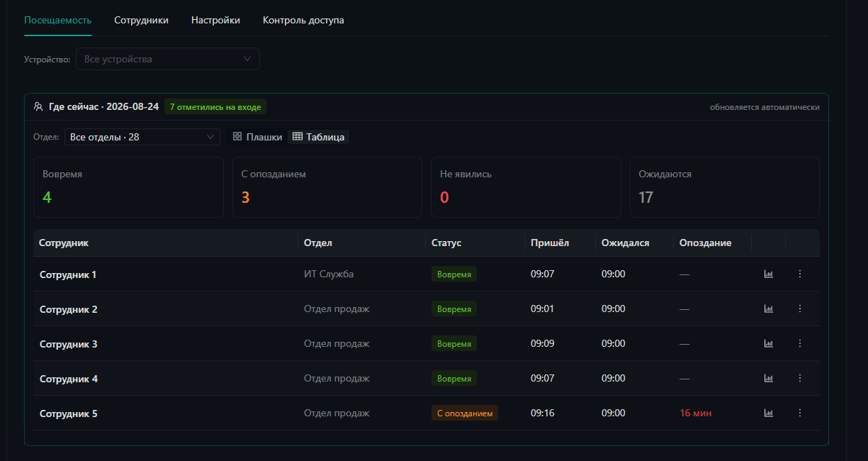This screenshot has width=868, height=461.
Task: Select the С опозданием summary card
Action: coord(327,187)
